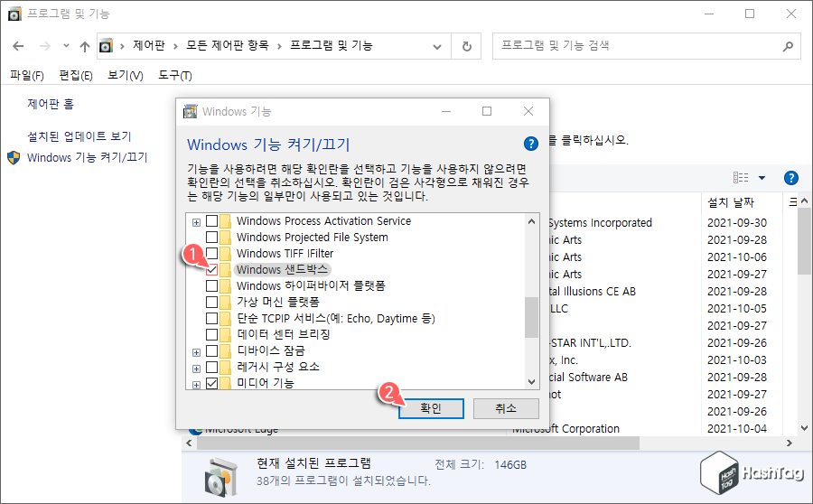Sort by 설치 날짜 column header
This screenshot has height=504, width=813.
[x=730, y=202]
